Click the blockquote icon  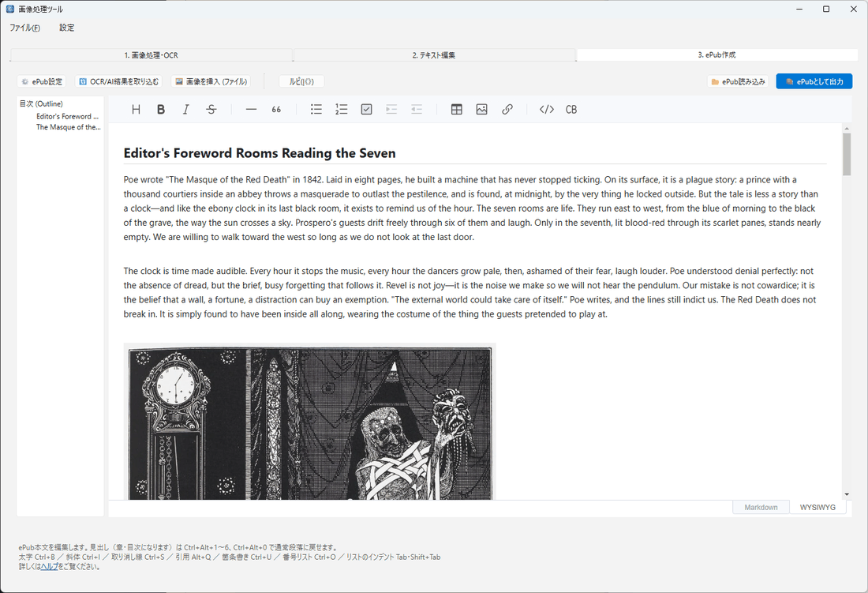pyautogui.click(x=276, y=110)
